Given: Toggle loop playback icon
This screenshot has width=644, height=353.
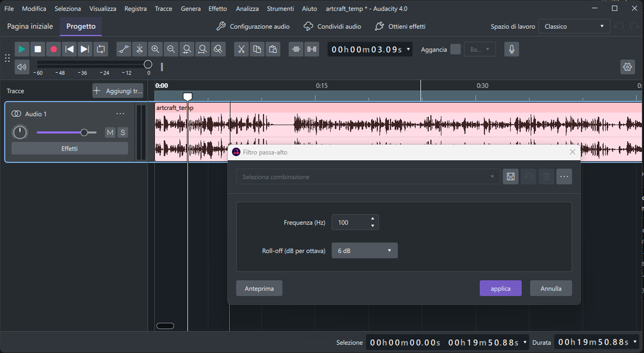Looking at the screenshot, I should (x=101, y=49).
